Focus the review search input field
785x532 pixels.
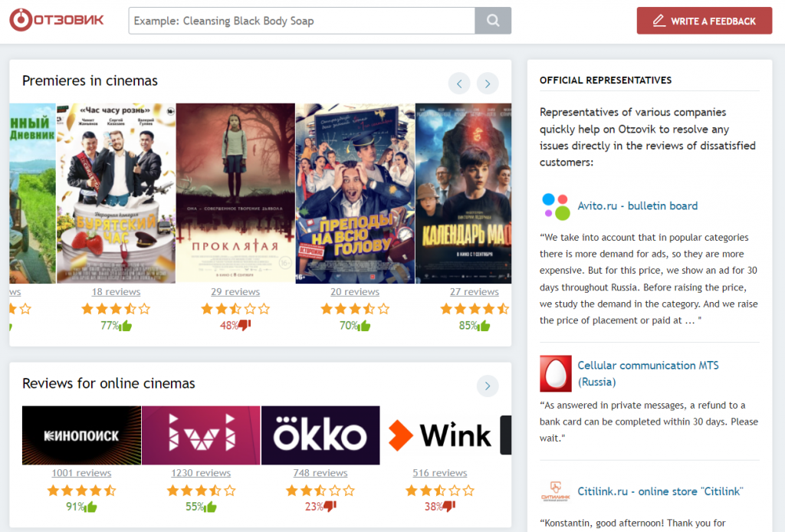(302, 21)
